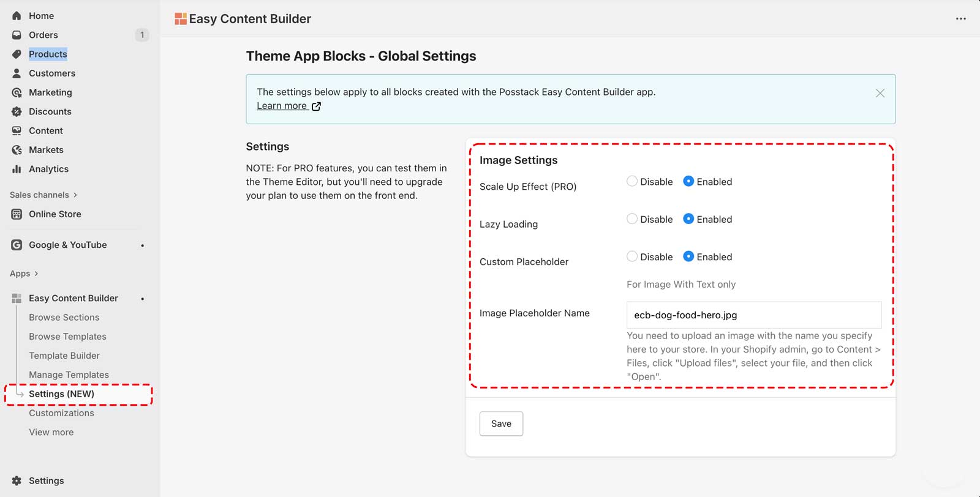Open Browse Templates in the sidebar
980x497 pixels.
coord(67,337)
